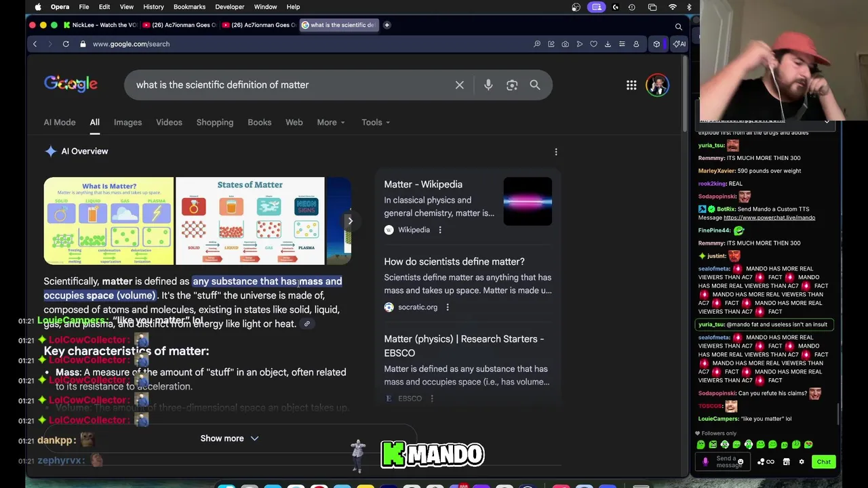Expand AI Overview with Show more
Viewport: 868px width, 488px height.
(x=229, y=439)
